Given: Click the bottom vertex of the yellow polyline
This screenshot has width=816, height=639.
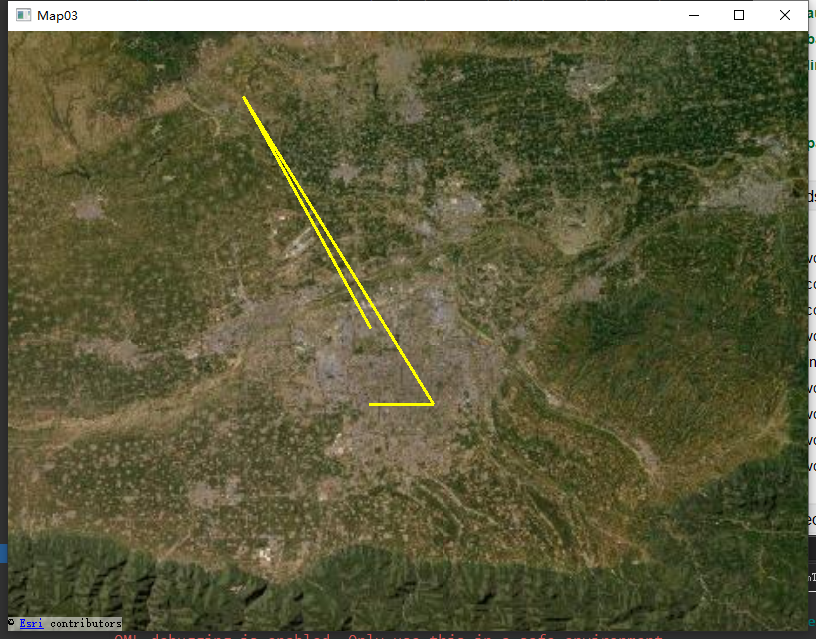Looking at the screenshot, I should point(433,402).
